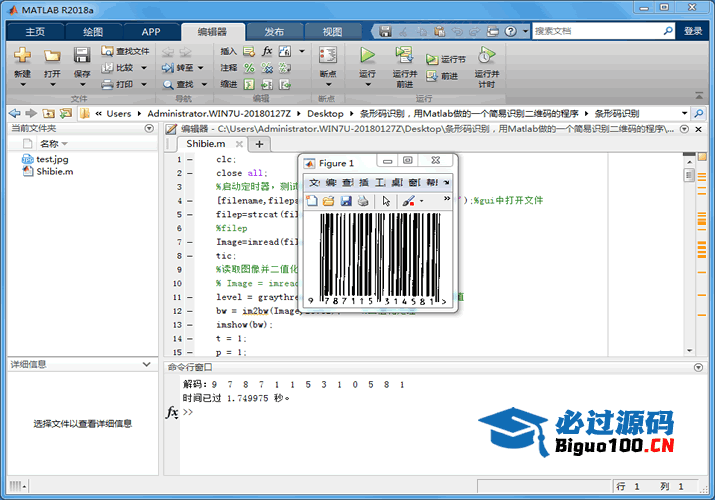Open the current folder panel actions menu

(149, 129)
